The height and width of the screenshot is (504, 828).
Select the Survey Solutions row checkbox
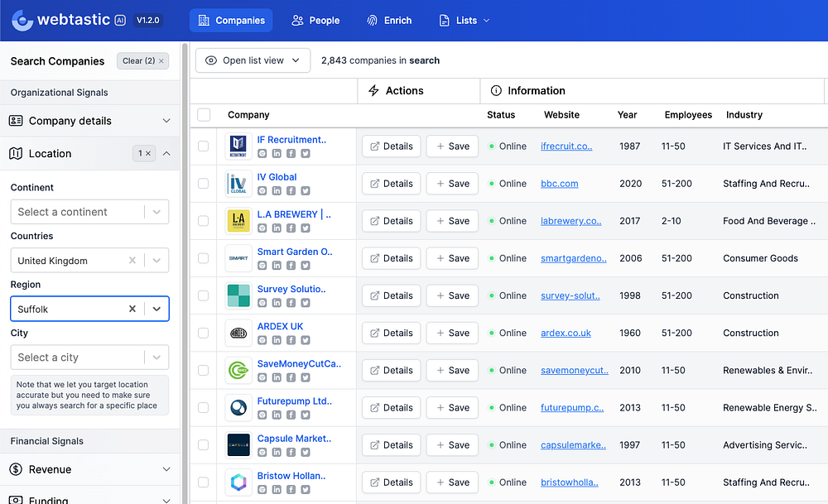(204, 295)
